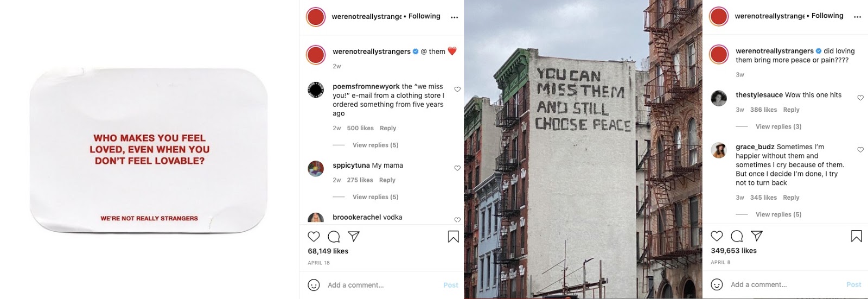Open more options menu on left post header

pyautogui.click(x=455, y=17)
